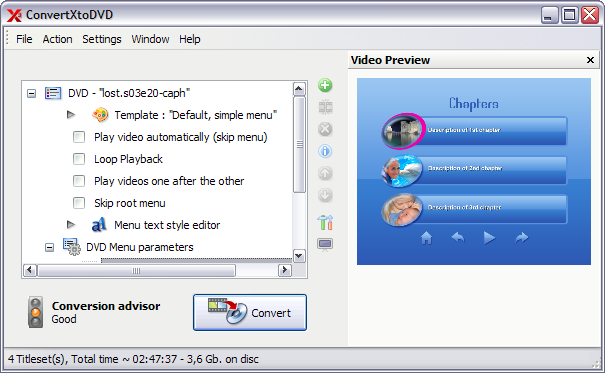This screenshot has height=373, width=605.
Task: Click the horizontal scrollbar right arrow
Action: pyautogui.click(x=285, y=270)
